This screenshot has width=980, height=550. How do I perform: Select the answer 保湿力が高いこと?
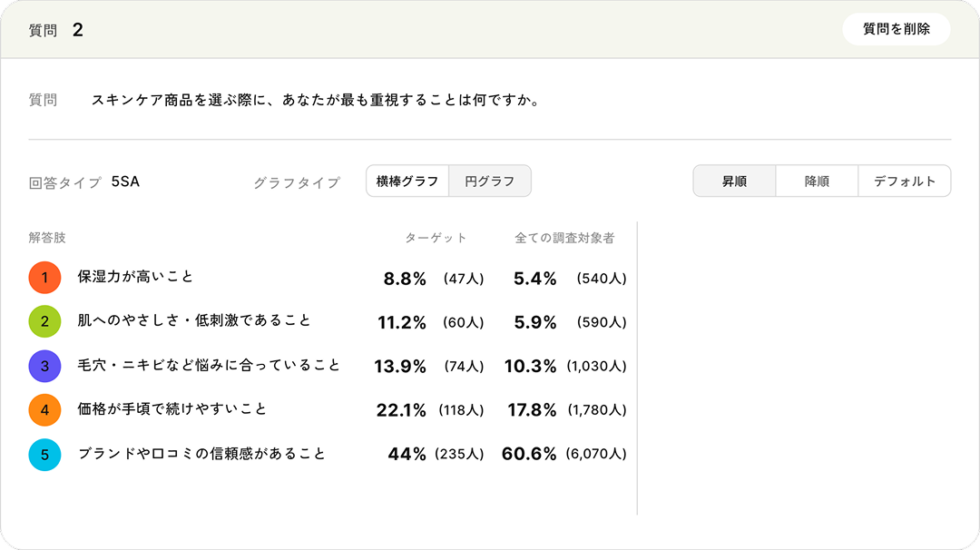(135, 277)
